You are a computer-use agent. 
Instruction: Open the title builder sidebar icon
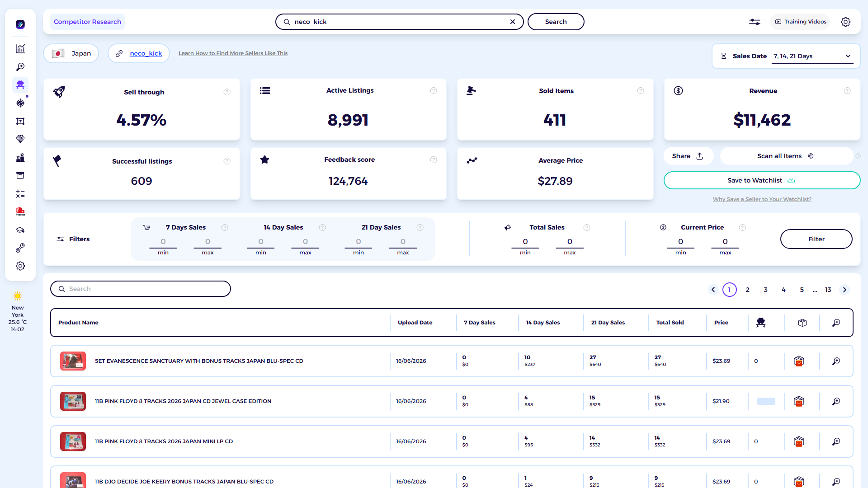(x=20, y=121)
